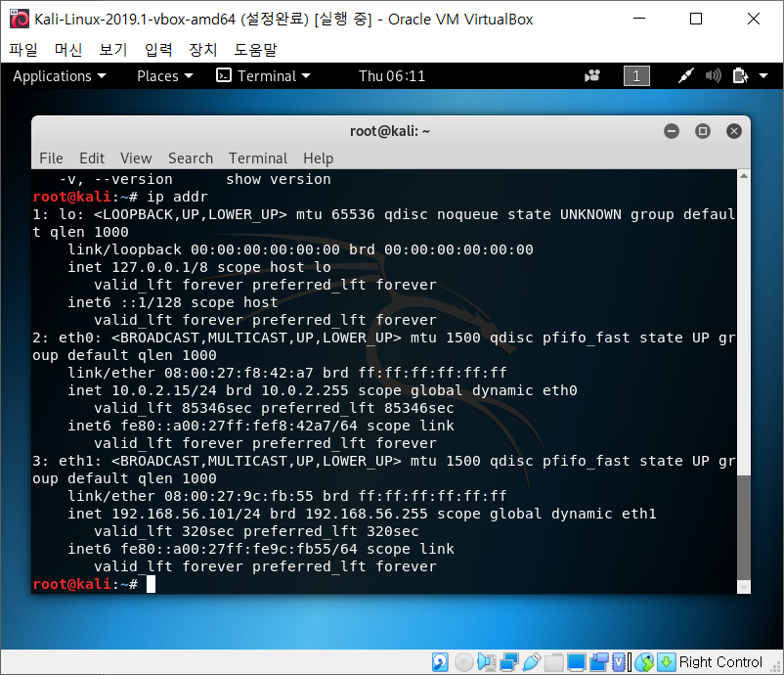784x675 pixels.
Task: Open the Terminal app menu in top bar
Action: [x=264, y=76]
